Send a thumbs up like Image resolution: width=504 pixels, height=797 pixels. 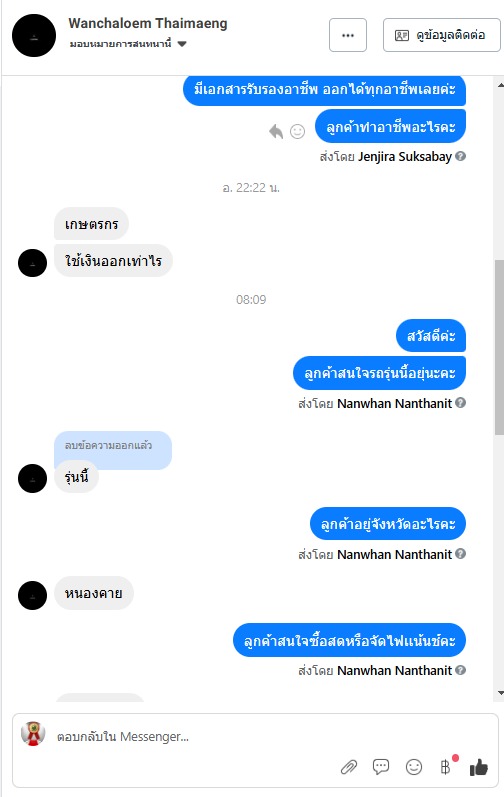coord(479,768)
